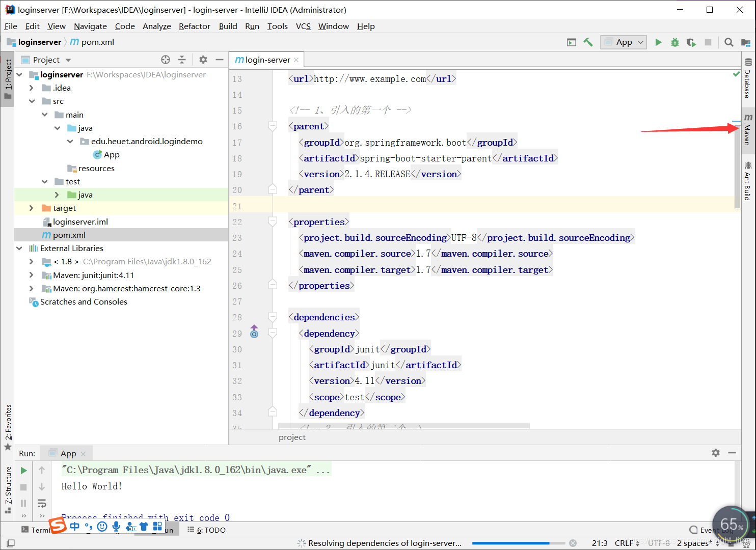756x550 pixels.
Task: Open the Ant Build tool window
Action: pyautogui.click(x=747, y=180)
